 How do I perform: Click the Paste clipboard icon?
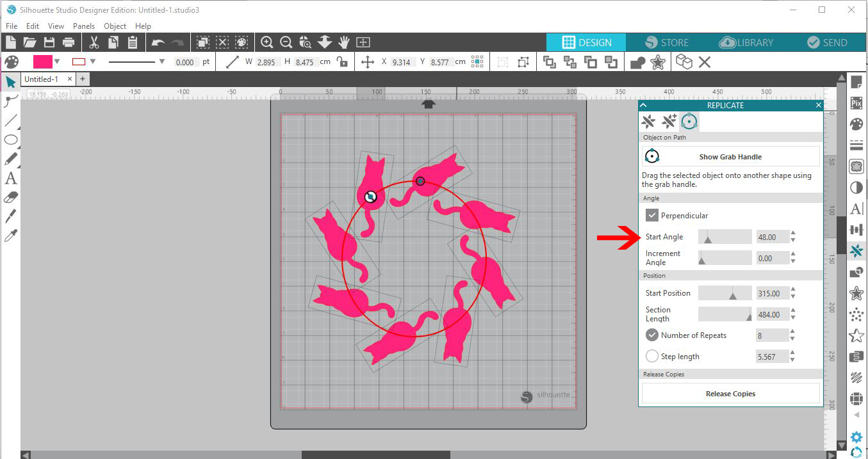pyautogui.click(x=133, y=42)
